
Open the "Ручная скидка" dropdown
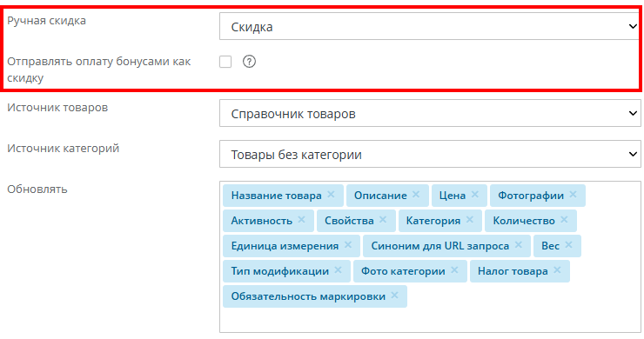tap(430, 26)
